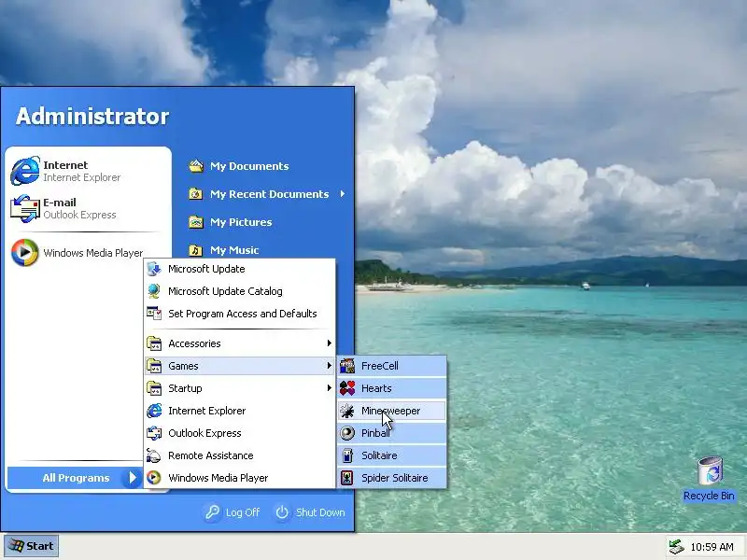
Task: Expand the Accessories submenu arrow
Action: pos(330,343)
